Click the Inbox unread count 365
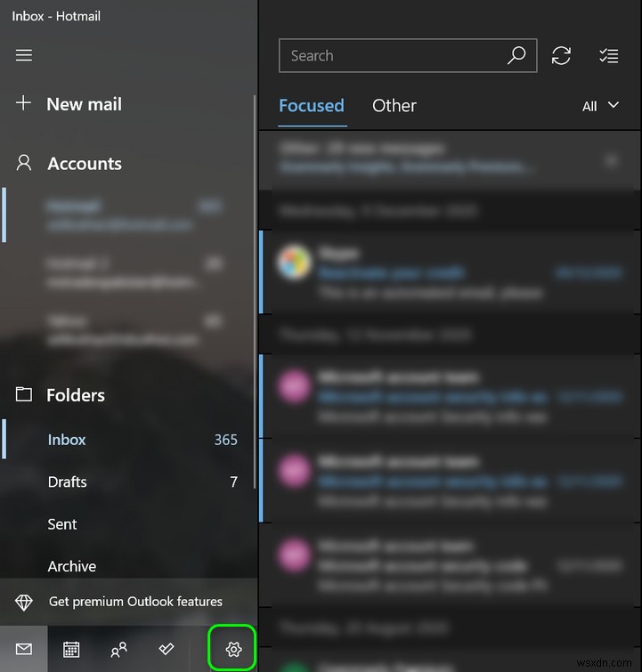642x672 pixels. (226, 440)
